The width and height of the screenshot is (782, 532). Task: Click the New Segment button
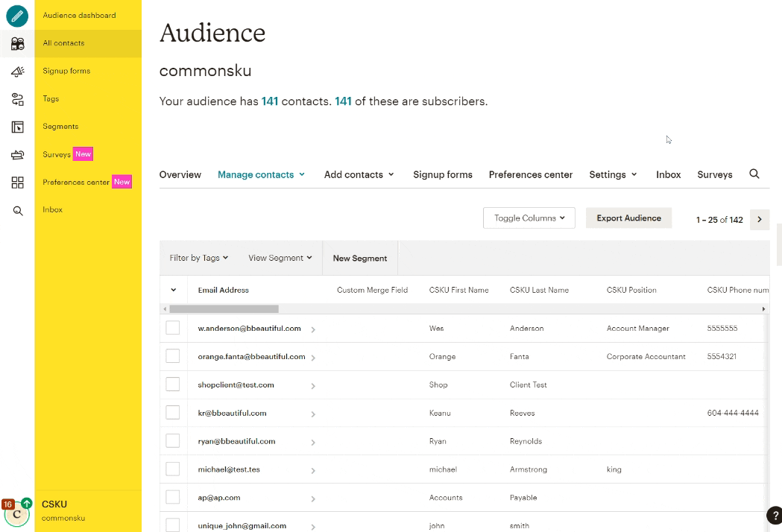[360, 258]
